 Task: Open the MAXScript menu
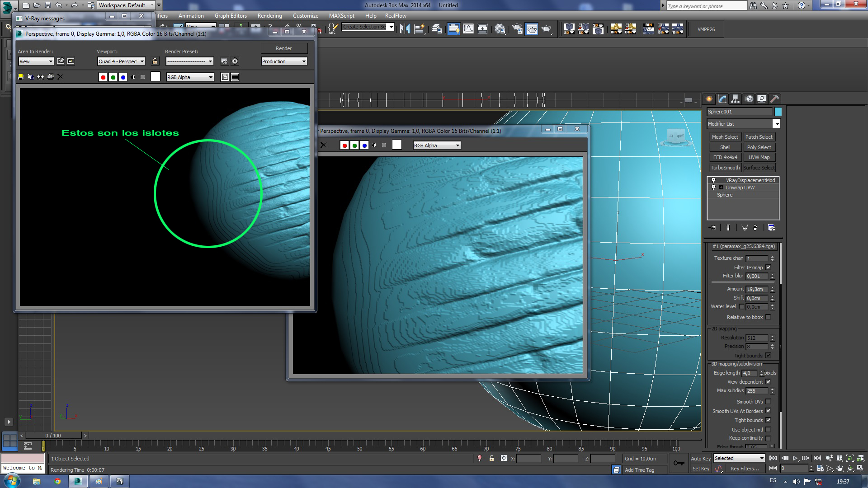tap(341, 16)
